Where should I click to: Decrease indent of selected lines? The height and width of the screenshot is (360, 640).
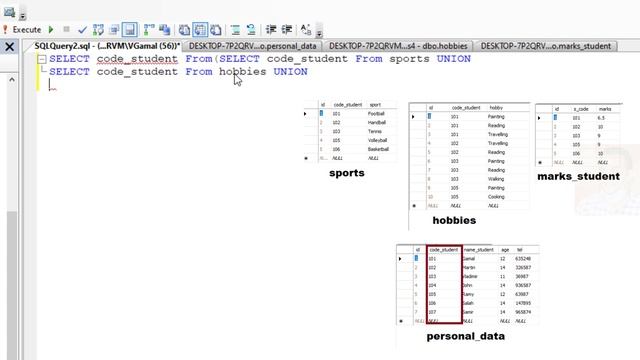coord(271,30)
